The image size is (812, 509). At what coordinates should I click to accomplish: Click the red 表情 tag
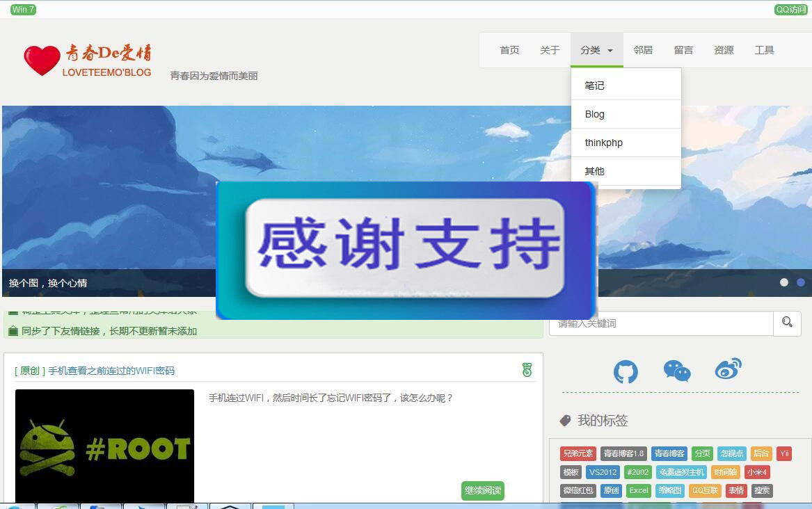tap(736, 490)
